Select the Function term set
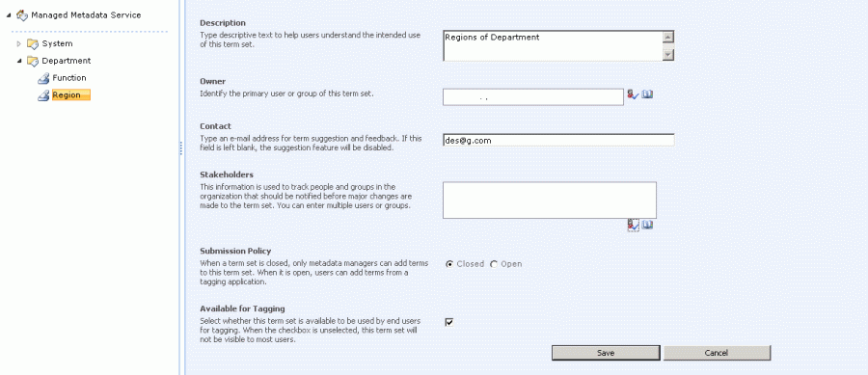 [x=69, y=78]
